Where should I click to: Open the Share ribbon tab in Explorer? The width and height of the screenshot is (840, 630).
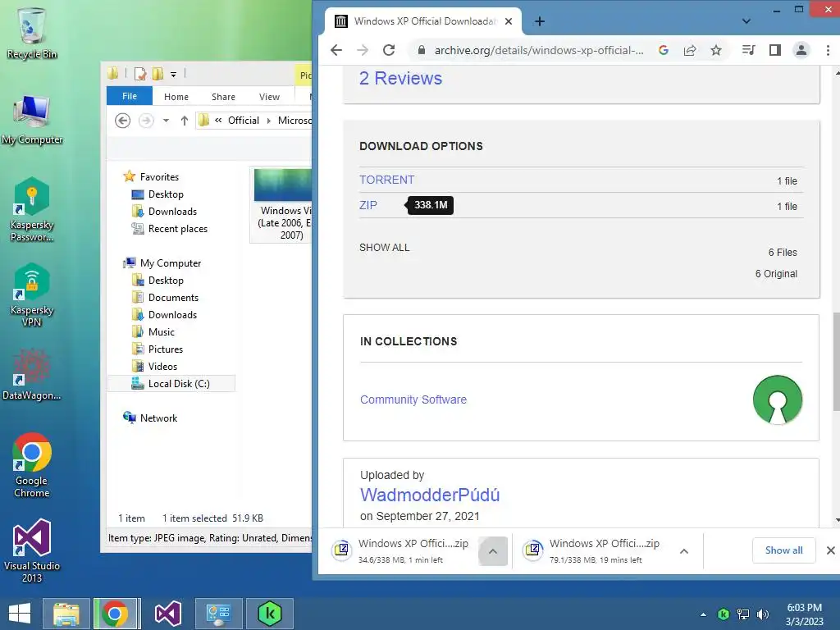(x=223, y=97)
